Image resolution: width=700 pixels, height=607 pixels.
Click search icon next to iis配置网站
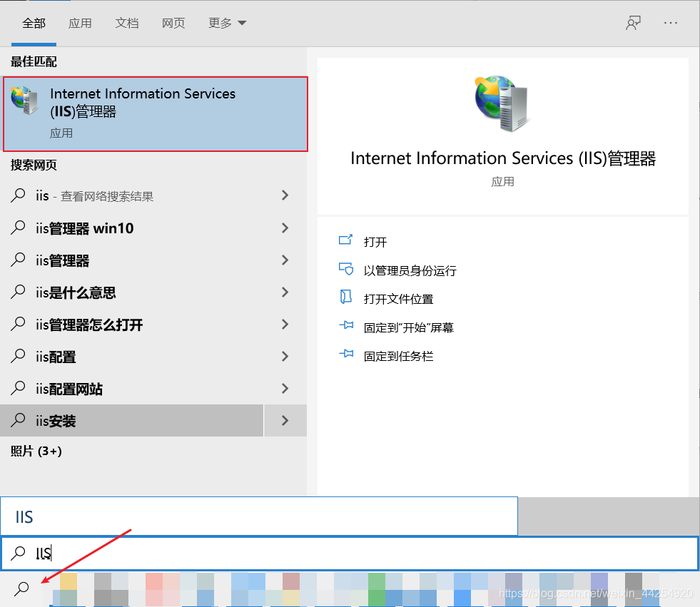[x=18, y=388]
